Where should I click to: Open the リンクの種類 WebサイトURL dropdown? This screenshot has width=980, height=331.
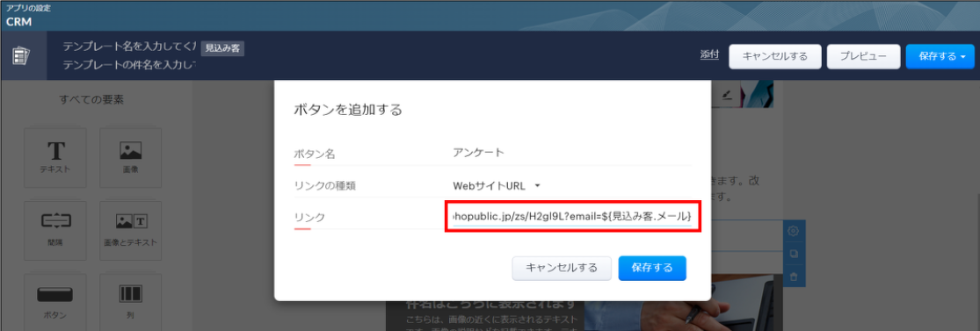coord(497,185)
